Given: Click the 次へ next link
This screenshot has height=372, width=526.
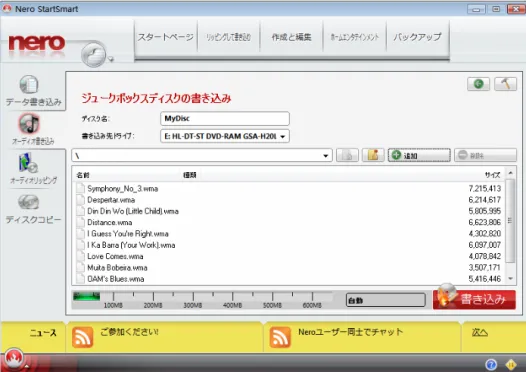Looking at the screenshot, I should pyautogui.click(x=480, y=332).
